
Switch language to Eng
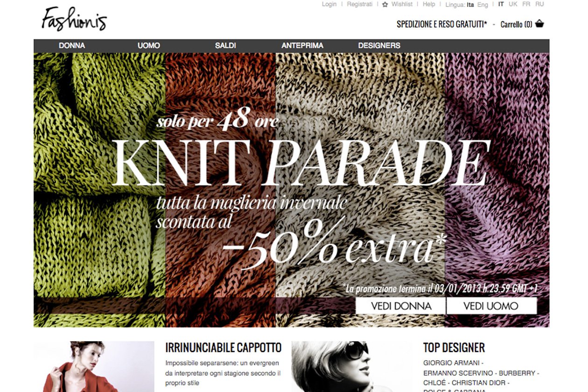(x=483, y=5)
